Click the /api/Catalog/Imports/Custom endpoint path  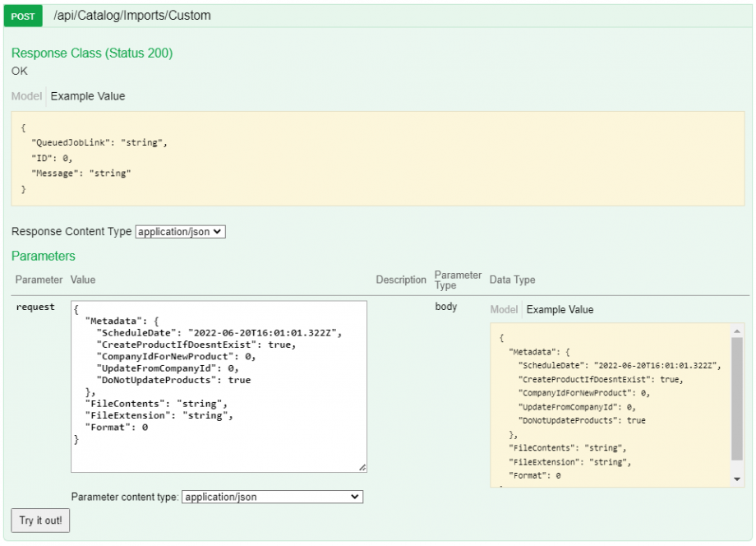pos(131,15)
